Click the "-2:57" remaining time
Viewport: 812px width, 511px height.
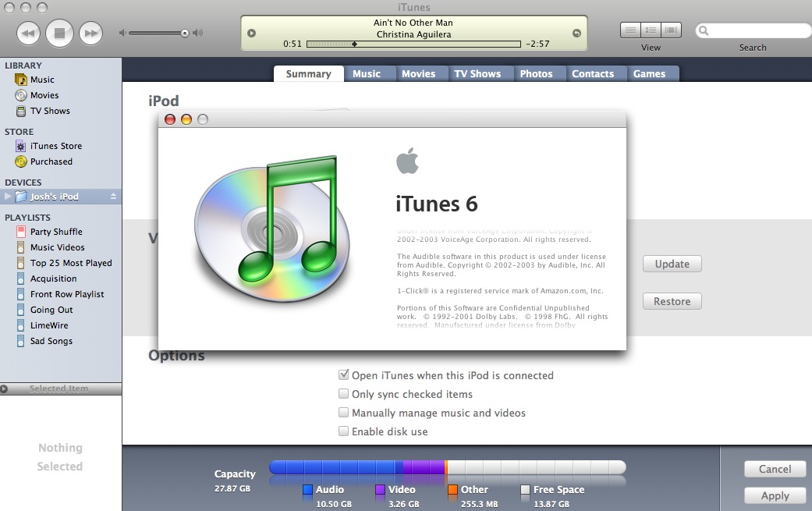537,44
